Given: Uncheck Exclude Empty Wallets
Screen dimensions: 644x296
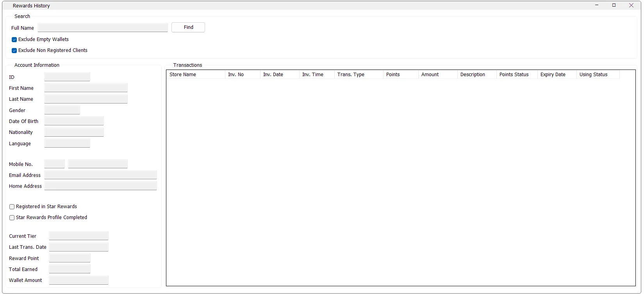Looking at the screenshot, I should pyautogui.click(x=14, y=39).
